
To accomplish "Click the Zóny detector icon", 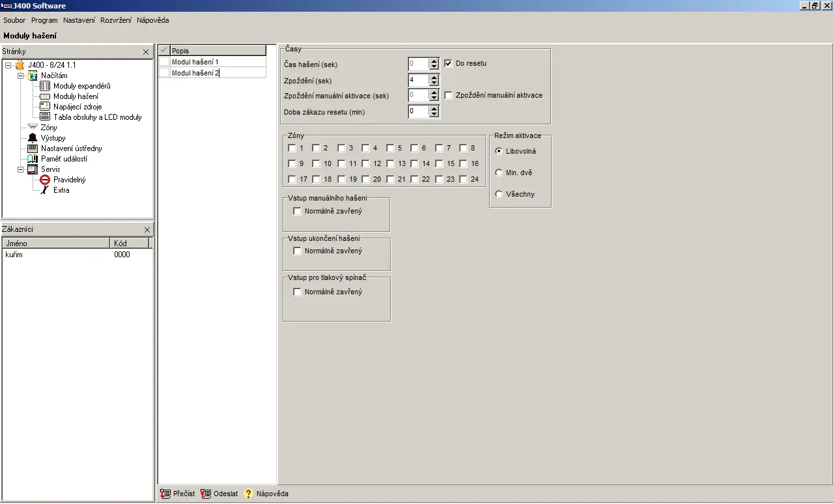I will click(x=33, y=128).
